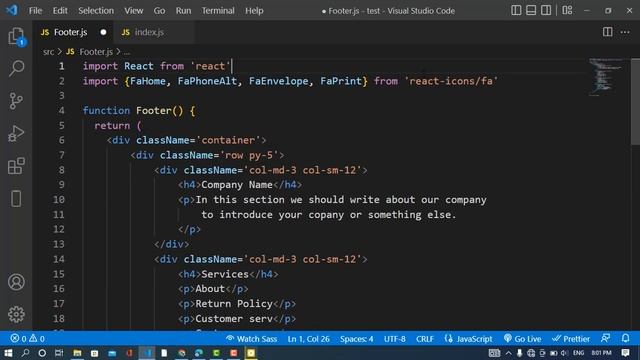640x360 pixels.
Task: Open the Edge taskbar icon
Action: [199, 353]
